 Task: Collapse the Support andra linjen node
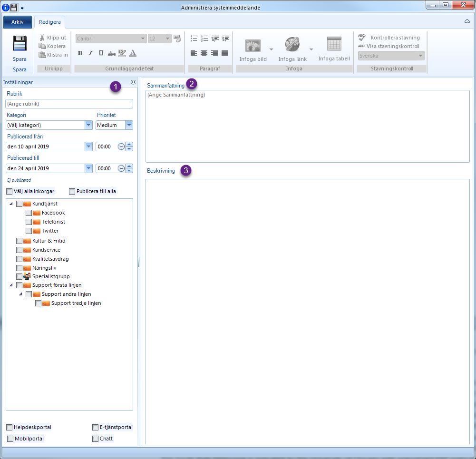(x=20, y=294)
